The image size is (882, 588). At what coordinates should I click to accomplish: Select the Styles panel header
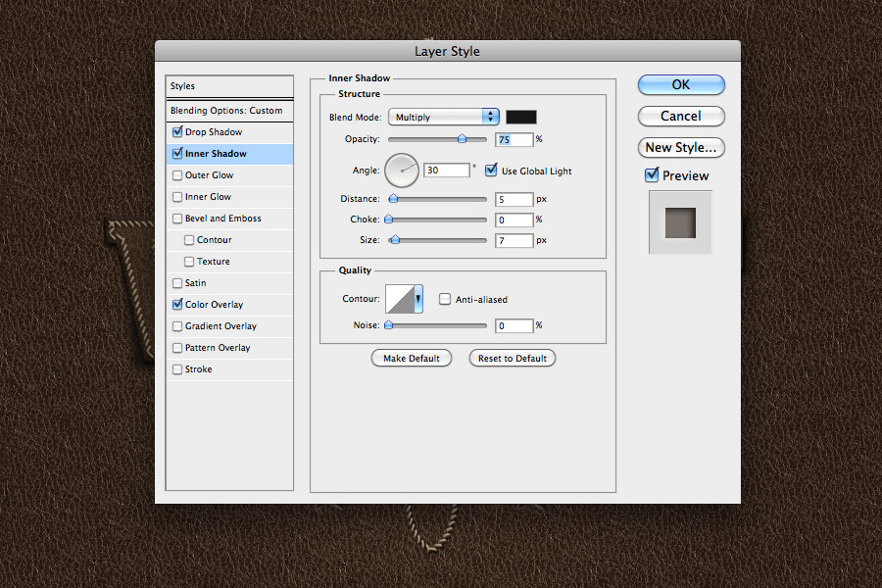[x=228, y=86]
